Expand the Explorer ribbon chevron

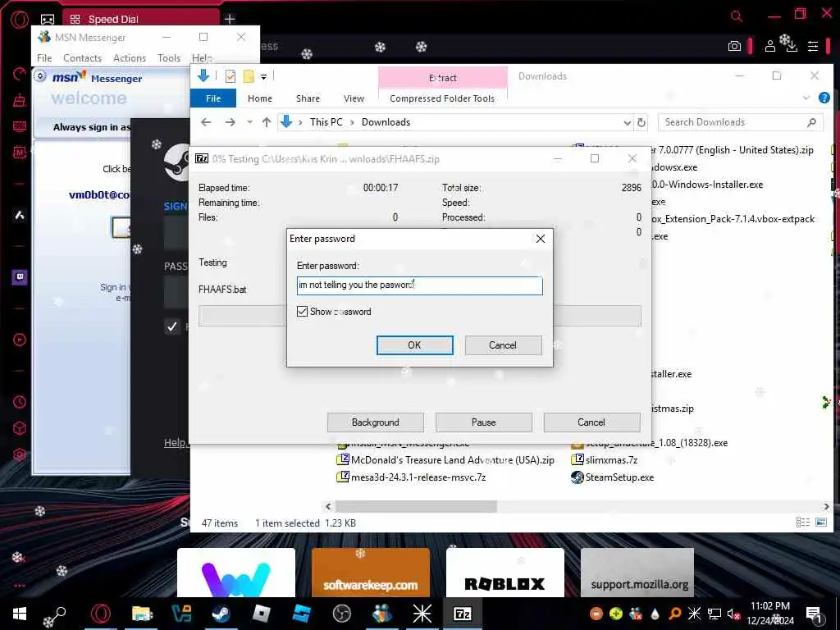[x=806, y=98]
